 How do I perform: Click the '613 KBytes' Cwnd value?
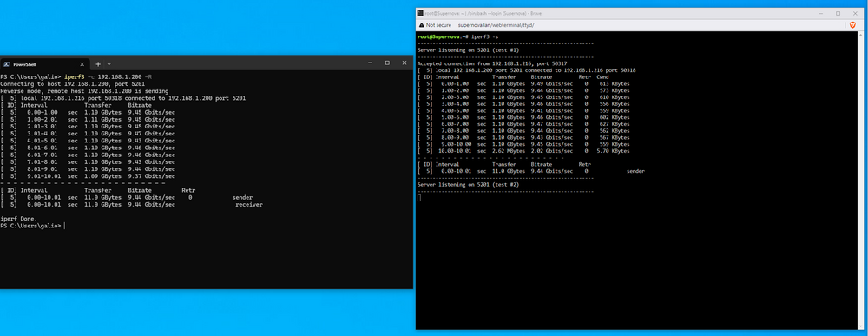[615, 83]
